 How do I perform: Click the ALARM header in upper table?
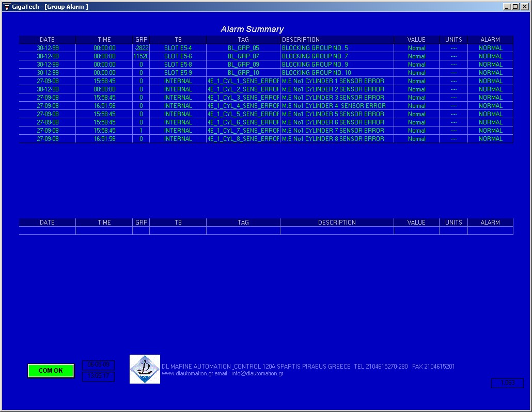tap(490, 40)
